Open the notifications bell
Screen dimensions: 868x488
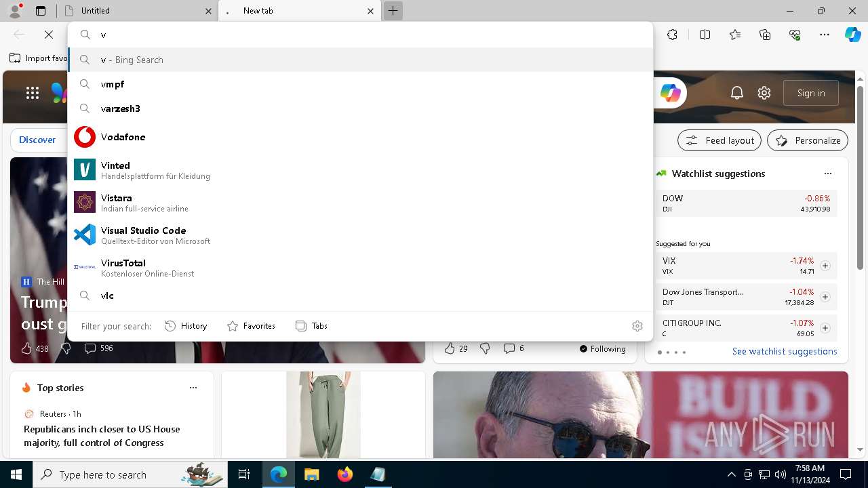(x=737, y=93)
